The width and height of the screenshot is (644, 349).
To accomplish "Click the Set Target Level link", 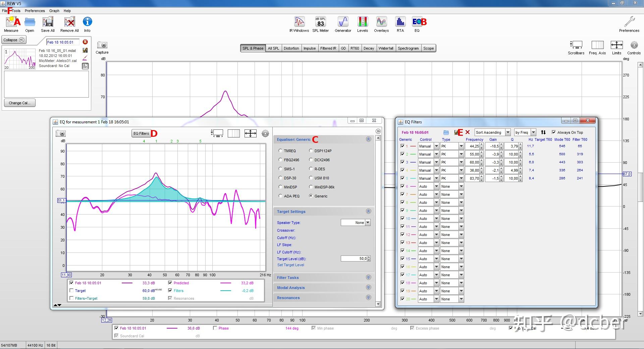I will click(x=290, y=265).
